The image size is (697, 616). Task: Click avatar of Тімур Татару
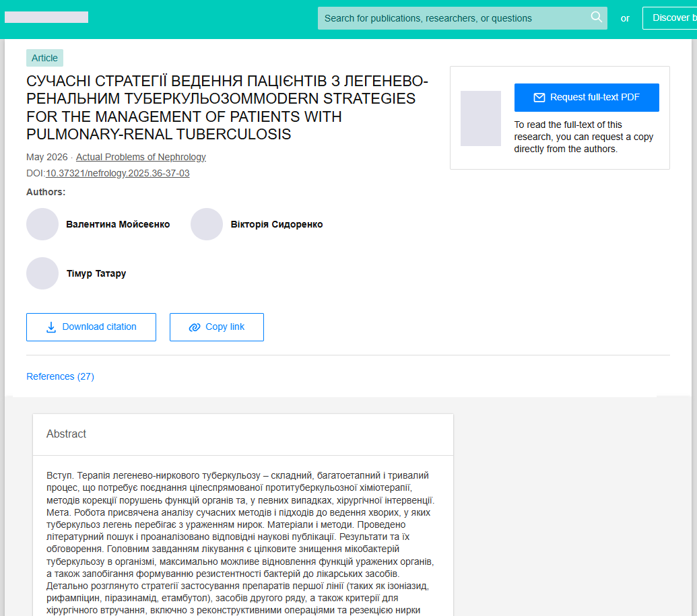pyautogui.click(x=42, y=273)
